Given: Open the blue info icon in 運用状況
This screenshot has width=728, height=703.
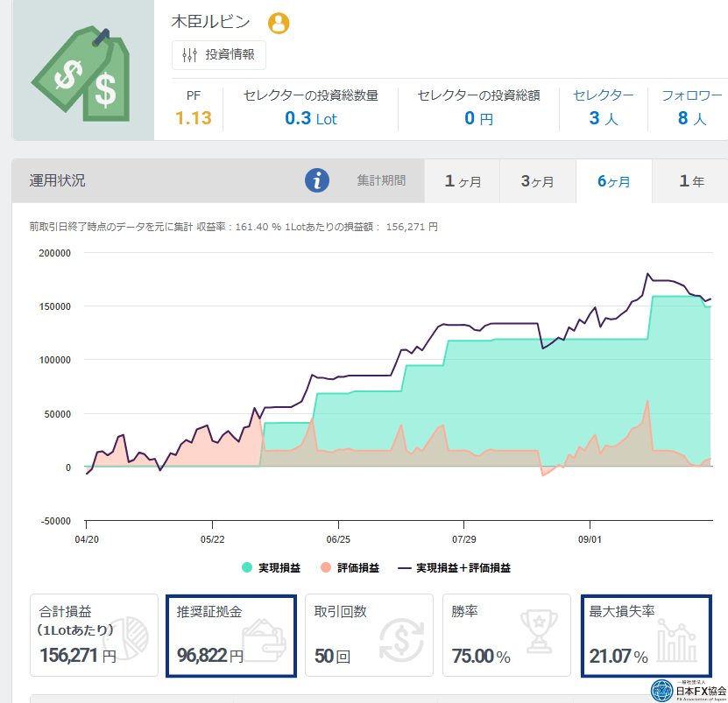Looking at the screenshot, I should point(317,180).
